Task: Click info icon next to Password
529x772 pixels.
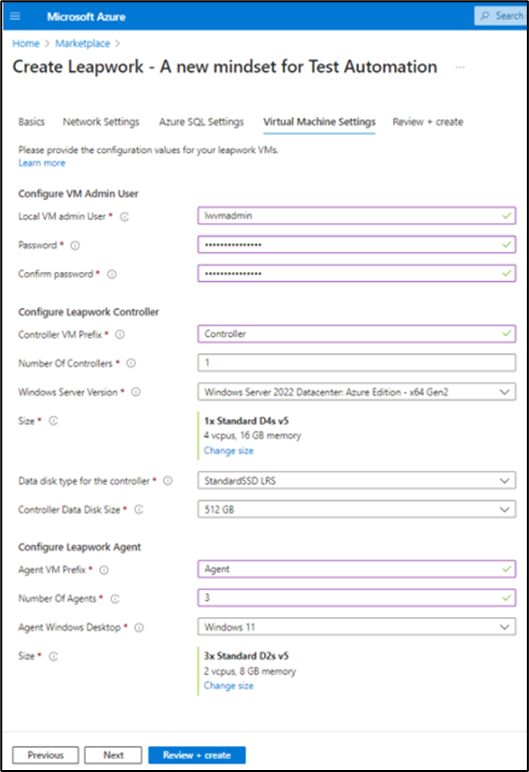Action: coord(75,245)
